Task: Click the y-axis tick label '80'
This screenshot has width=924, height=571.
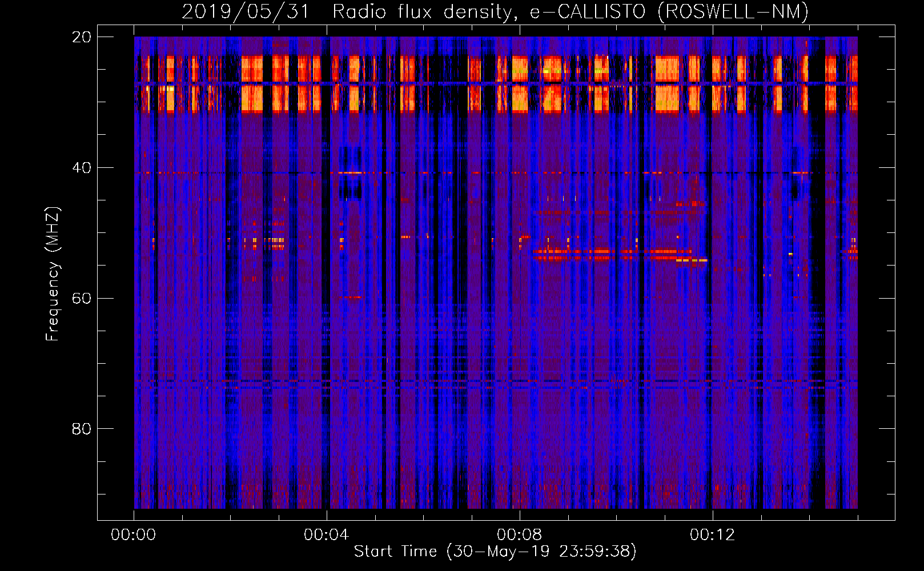Action: (x=82, y=429)
